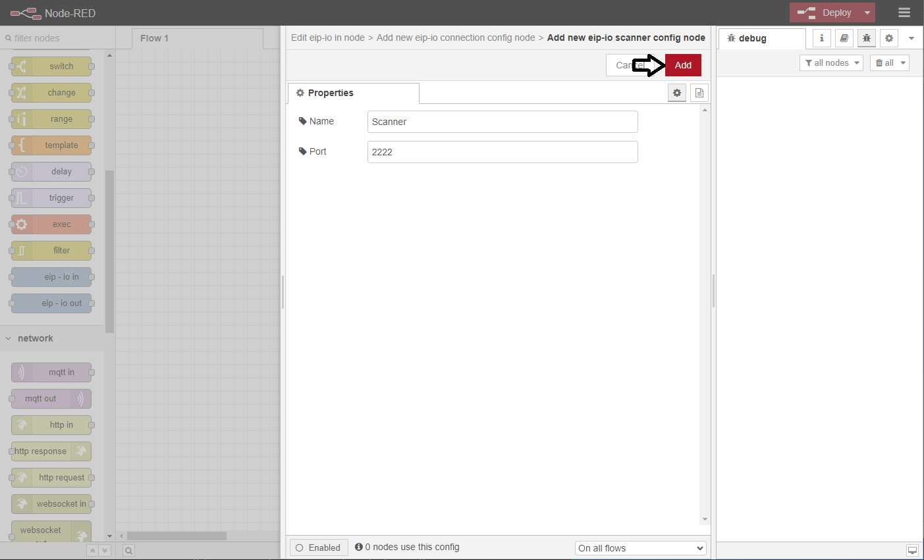Open node description document tab icon
This screenshot has height=560, width=924.
(x=699, y=93)
